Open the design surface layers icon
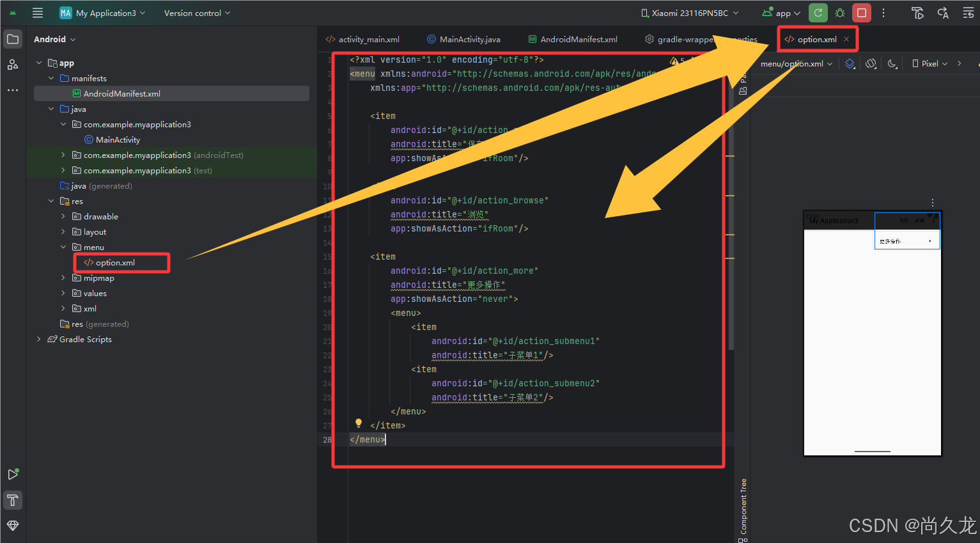This screenshot has height=543, width=980. coord(850,63)
